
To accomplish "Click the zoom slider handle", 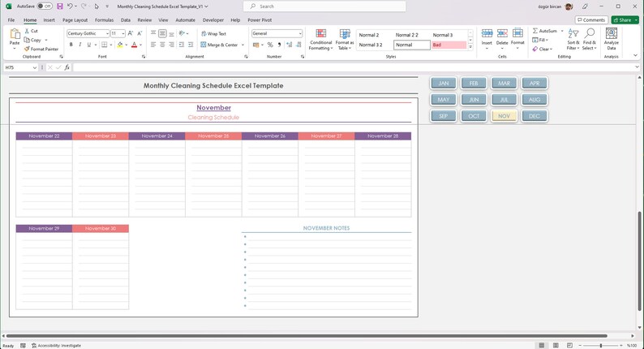I will click(x=600, y=346).
